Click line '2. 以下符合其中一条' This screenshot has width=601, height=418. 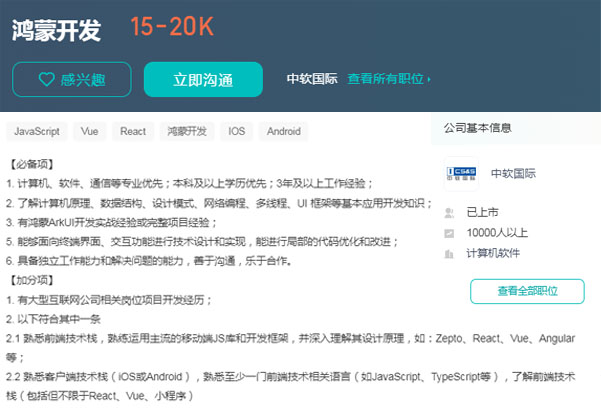pos(53,319)
